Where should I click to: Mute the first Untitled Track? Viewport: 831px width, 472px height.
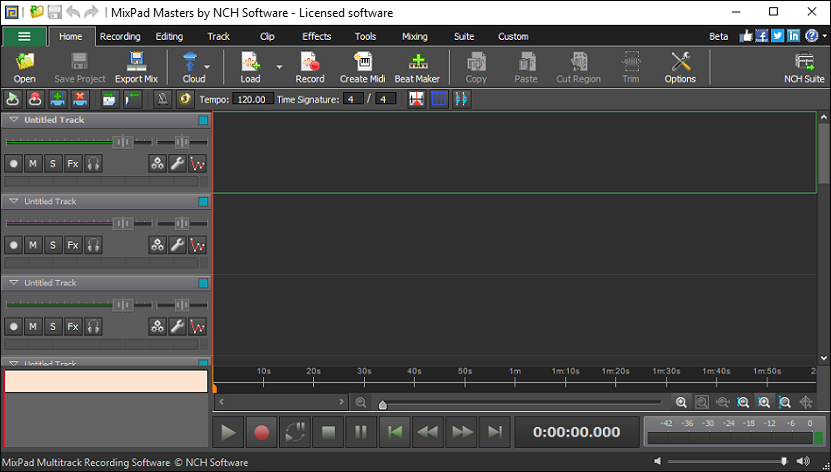click(x=33, y=164)
